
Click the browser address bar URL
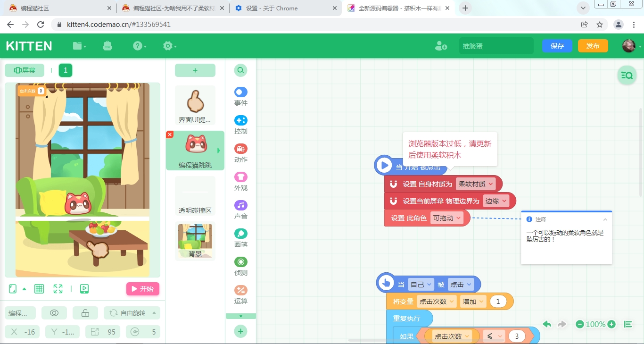118,25
